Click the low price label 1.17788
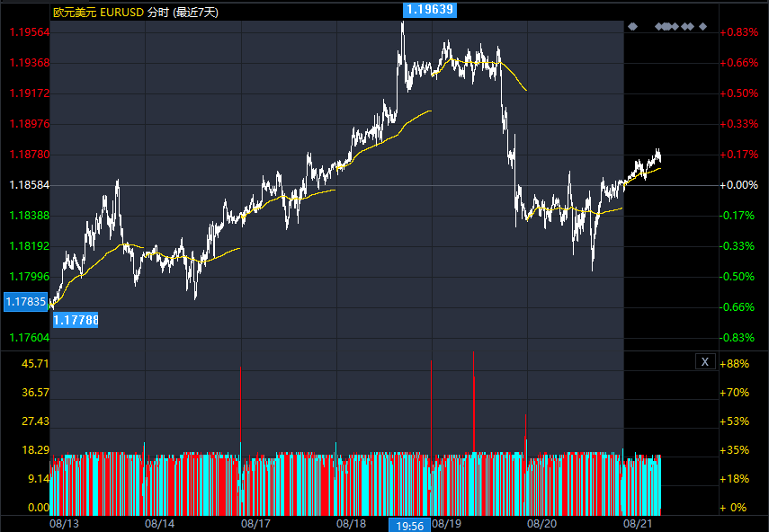Screen dimensions: 769x532 click(76, 321)
